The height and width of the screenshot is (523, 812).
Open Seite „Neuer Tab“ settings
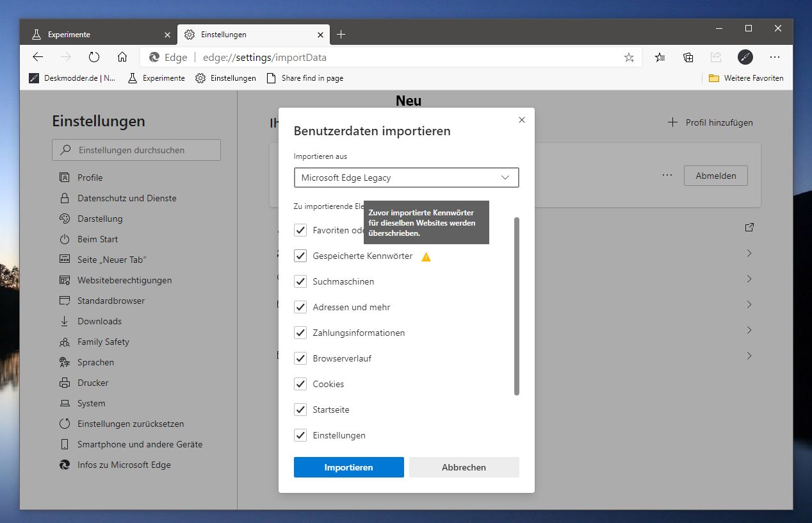[x=111, y=260]
